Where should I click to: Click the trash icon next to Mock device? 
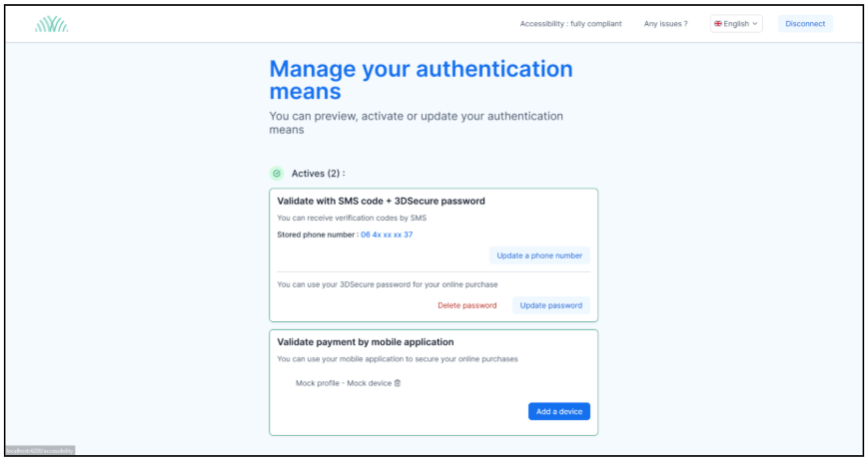pyautogui.click(x=398, y=383)
